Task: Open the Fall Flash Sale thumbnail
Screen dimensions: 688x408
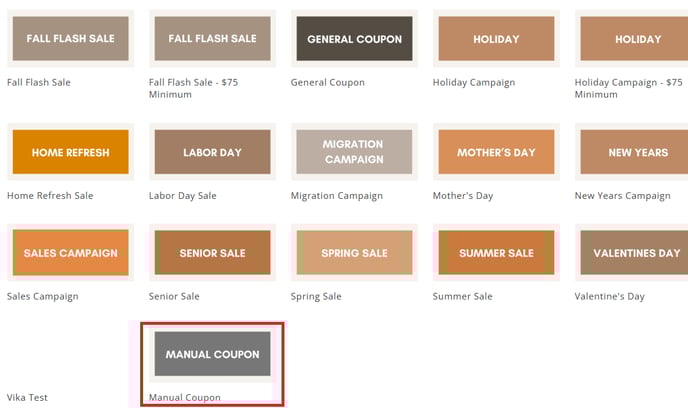Action: pos(70,39)
